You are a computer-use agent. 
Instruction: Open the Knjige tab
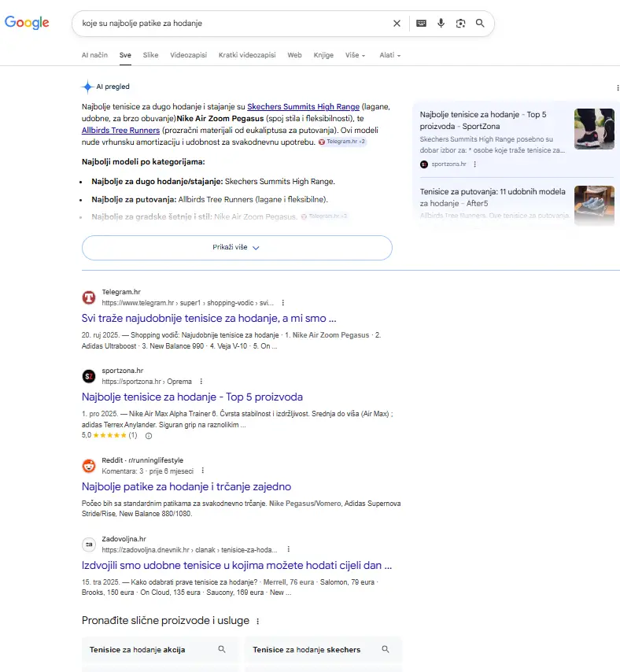[x=323, y=55]
